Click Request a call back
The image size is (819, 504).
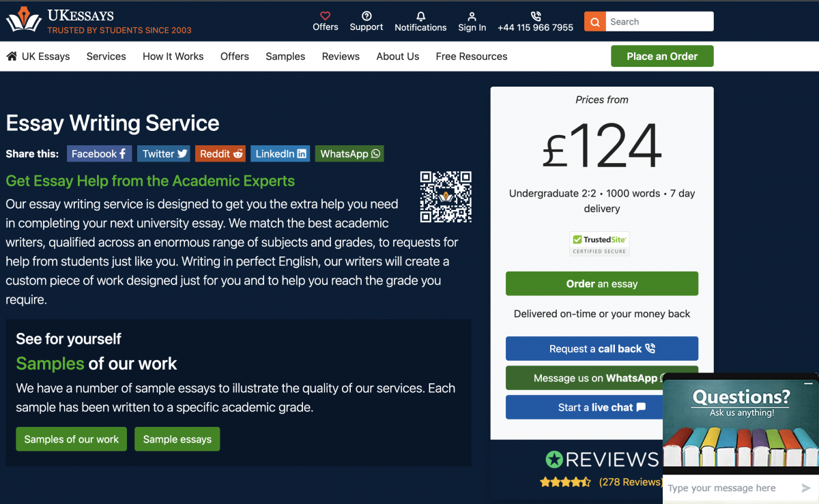(x=601, y=349)
